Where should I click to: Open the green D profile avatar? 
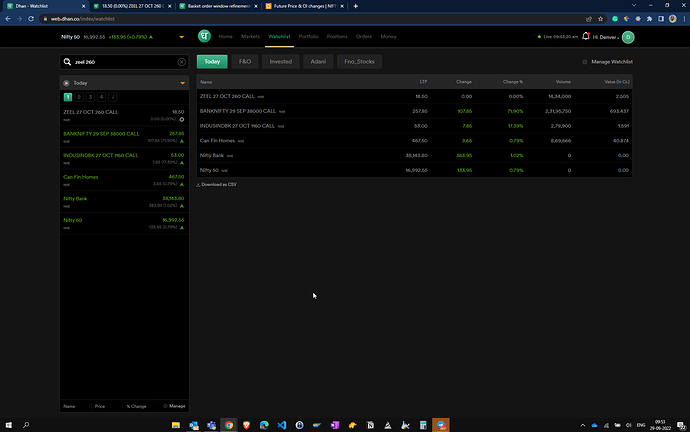coord(628,37)
